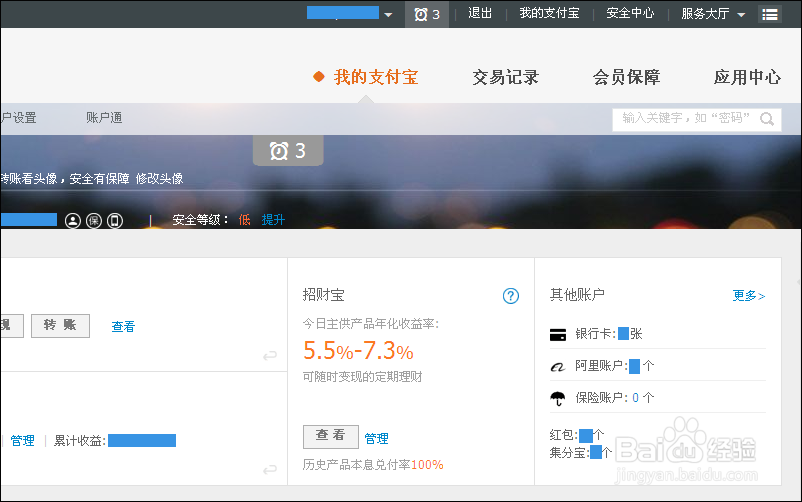Click the 管理 link next to 累计收益
This screenshot has width=802, height=502.
[23, 441]
